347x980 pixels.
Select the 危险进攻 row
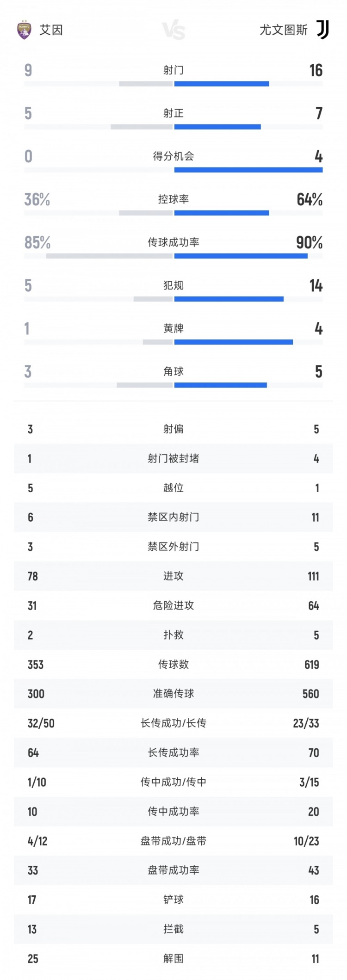(x=173, y=605)
